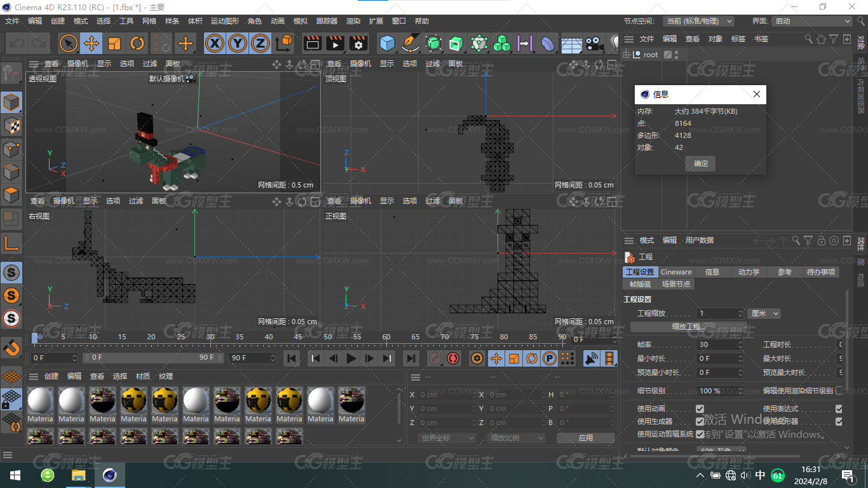
Task: Toggle Enable Snap (S) icon
Action: coord(11,273)
